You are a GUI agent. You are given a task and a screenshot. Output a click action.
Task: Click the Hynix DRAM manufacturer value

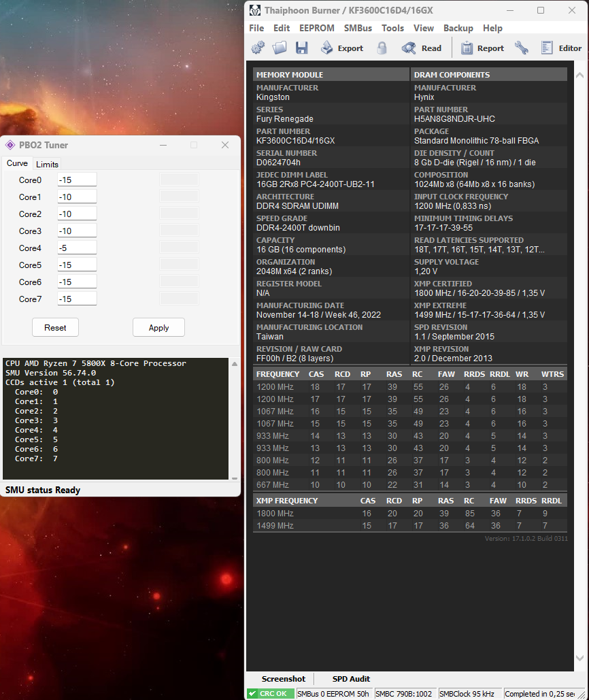click(x=424, y=97)
